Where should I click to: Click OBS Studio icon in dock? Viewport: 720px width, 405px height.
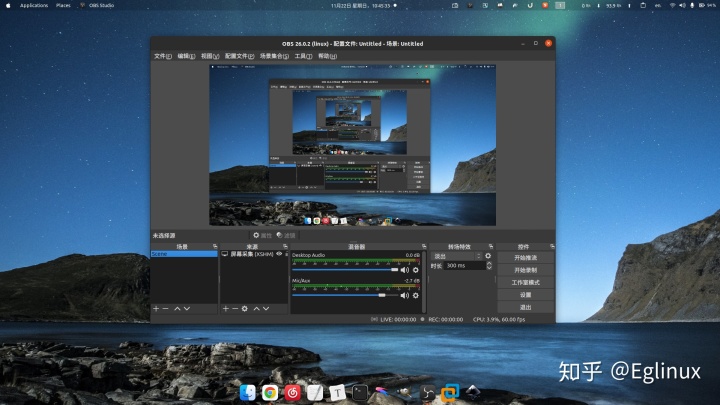click(x=428, y=393)
